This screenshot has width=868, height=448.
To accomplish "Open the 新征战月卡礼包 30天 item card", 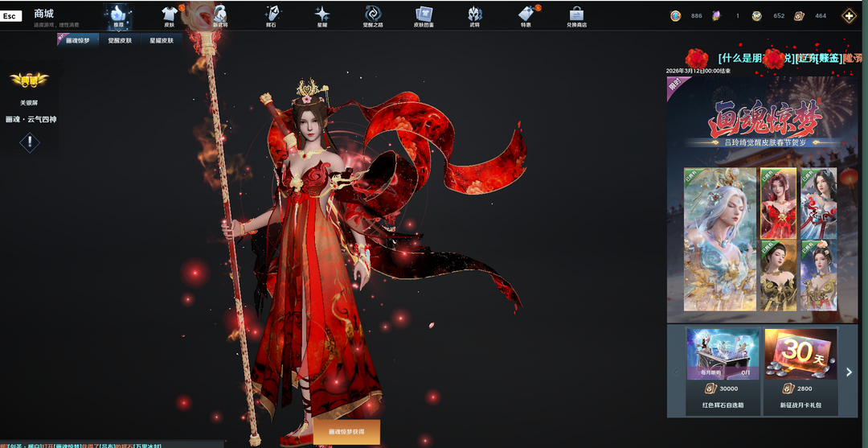I will coord(800,370).
